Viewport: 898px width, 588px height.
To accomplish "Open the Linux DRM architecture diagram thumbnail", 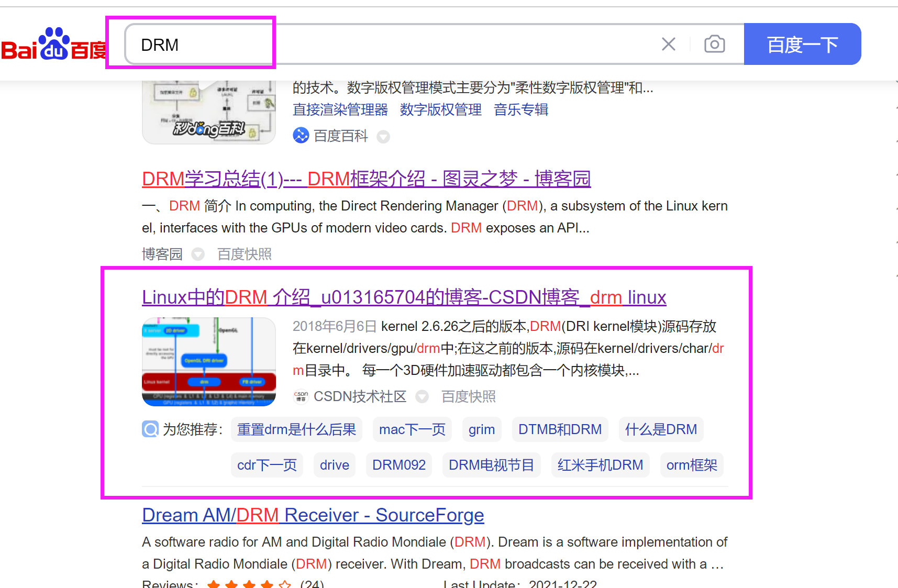I will click(209, 362).
